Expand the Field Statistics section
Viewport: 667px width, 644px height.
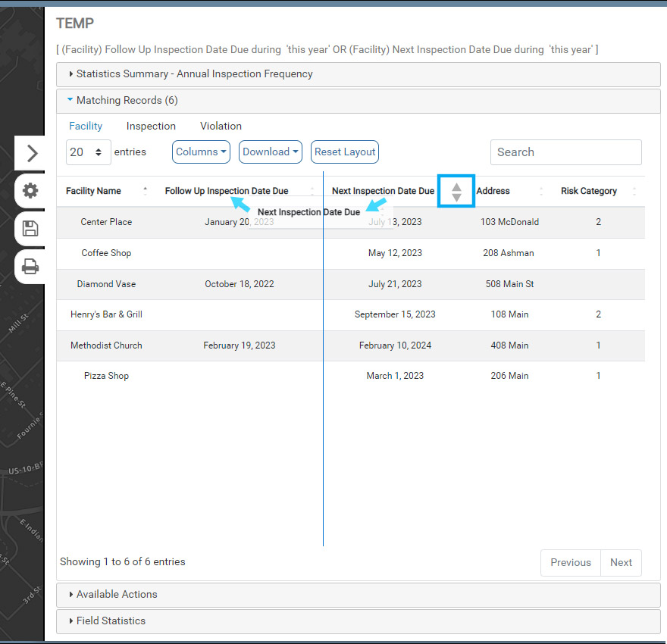(111, 621)
